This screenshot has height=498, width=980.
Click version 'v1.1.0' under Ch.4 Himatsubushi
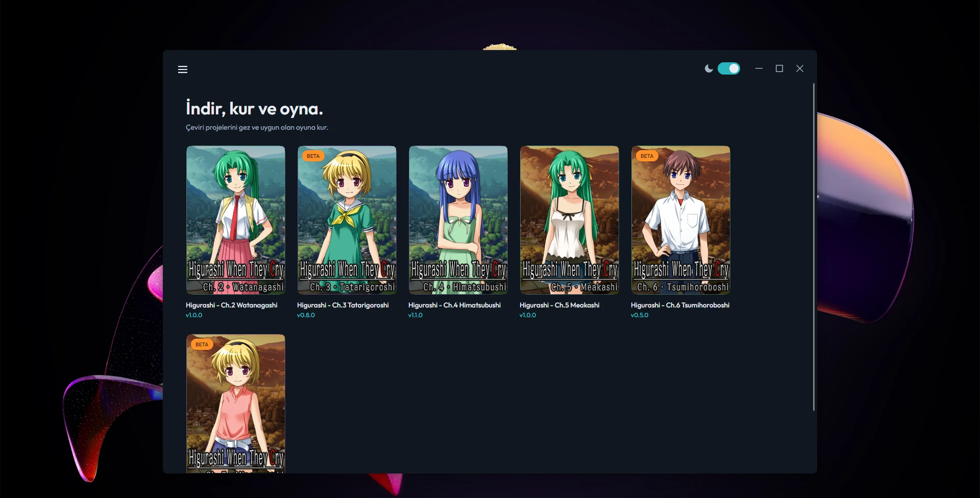tap(415, 315)
